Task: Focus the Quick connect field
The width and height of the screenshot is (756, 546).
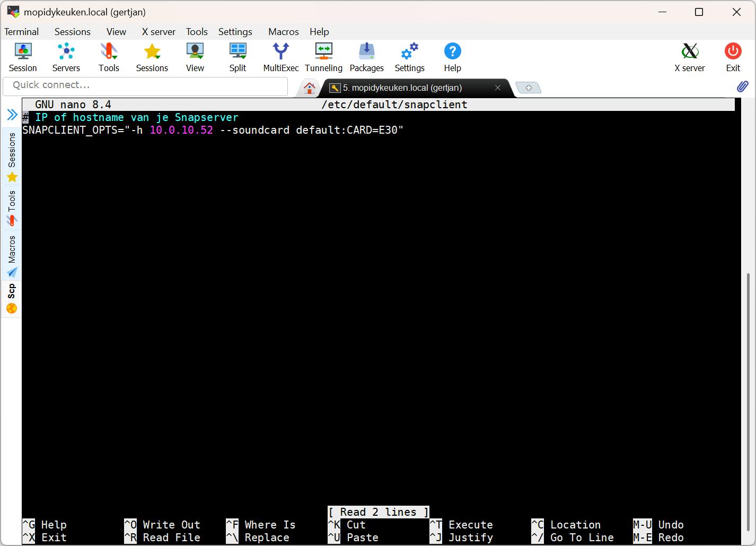Action: (145, 86)
